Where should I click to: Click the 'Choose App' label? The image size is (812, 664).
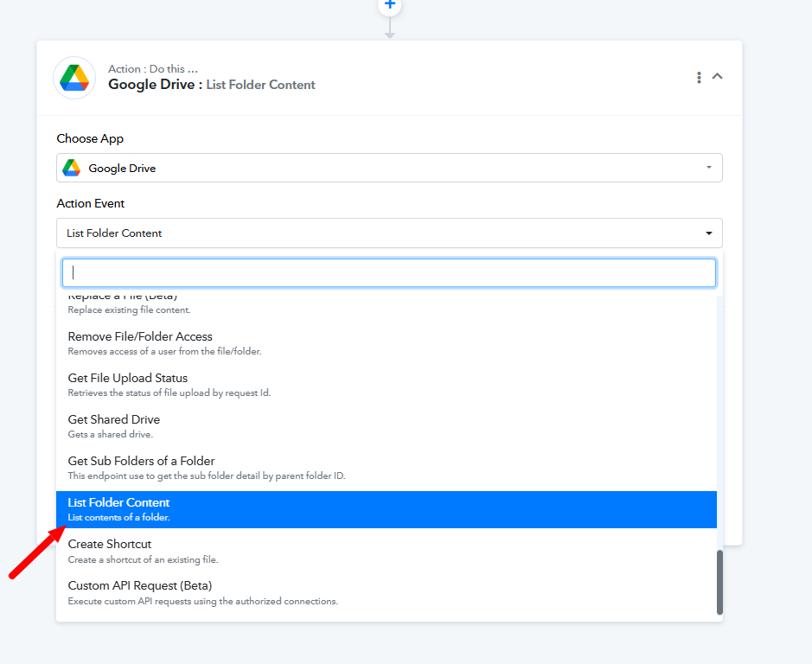[x=90, y=139]
